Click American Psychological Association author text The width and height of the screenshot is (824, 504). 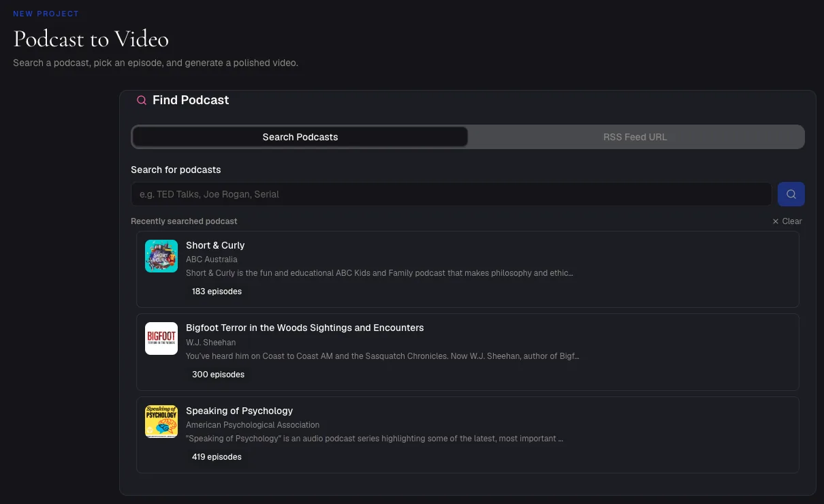[x=253, y=425]
